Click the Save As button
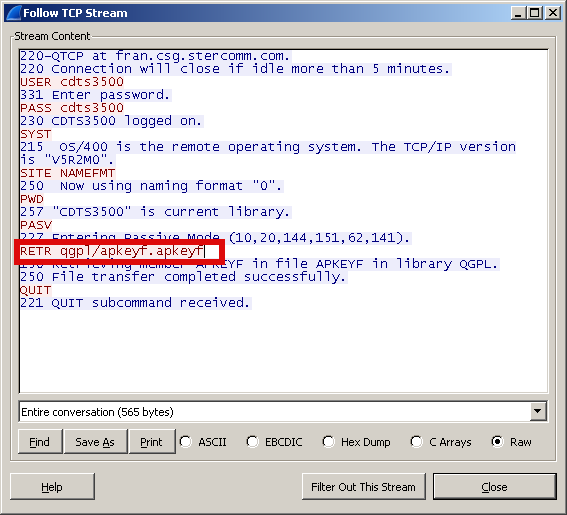 (95, 442)
